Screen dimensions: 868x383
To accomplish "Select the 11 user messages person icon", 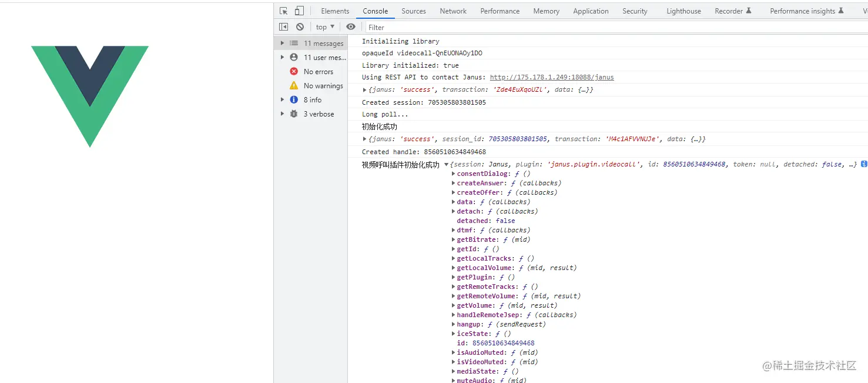I will tap(294, 57).
